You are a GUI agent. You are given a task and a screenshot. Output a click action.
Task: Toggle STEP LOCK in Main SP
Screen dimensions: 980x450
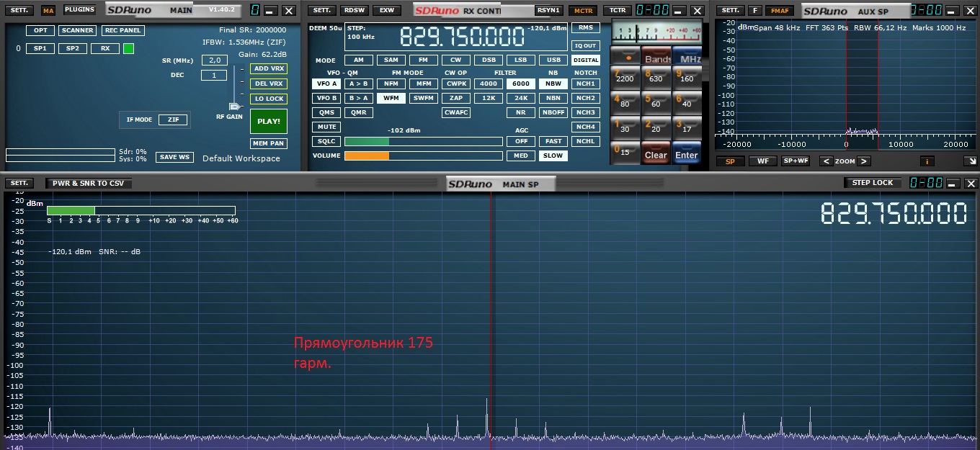(873, 183)
